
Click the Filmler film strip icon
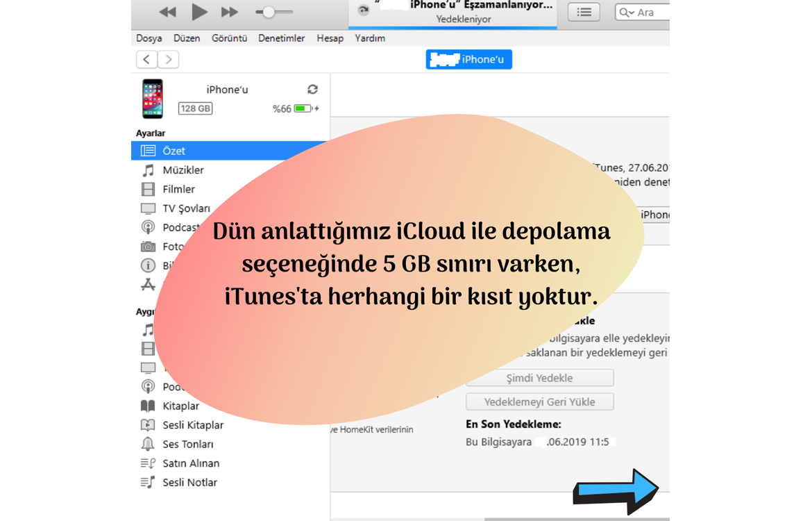(148, 189)
